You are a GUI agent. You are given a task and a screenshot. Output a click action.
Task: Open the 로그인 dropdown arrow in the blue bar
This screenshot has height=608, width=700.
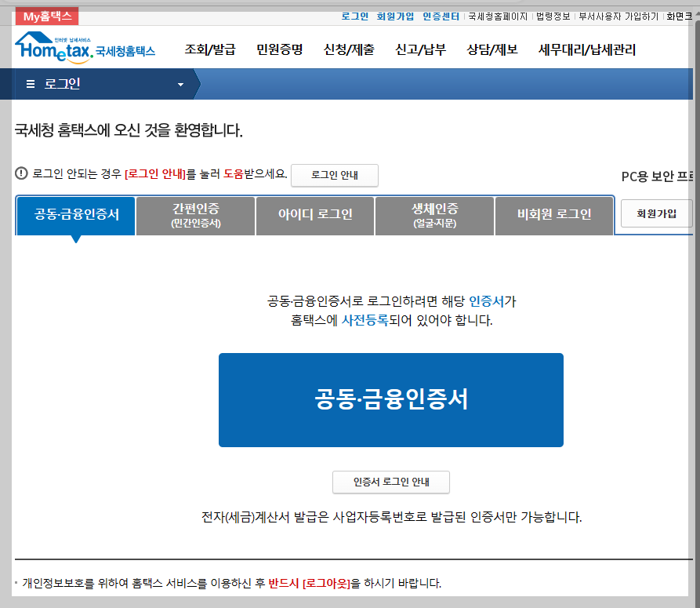pos(180,85)
